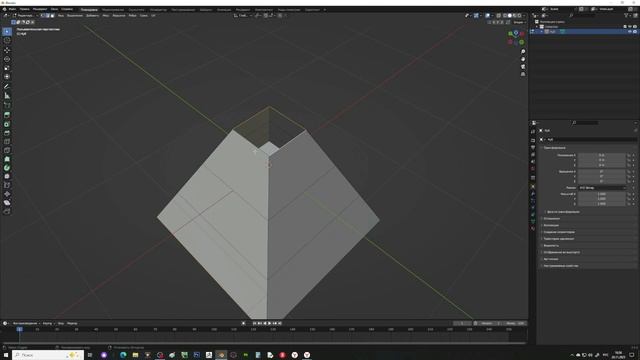Viewport: 640px width, 360px height.
Task: Click the Windows taskbar search box
Action: click(x=48, y=355)
